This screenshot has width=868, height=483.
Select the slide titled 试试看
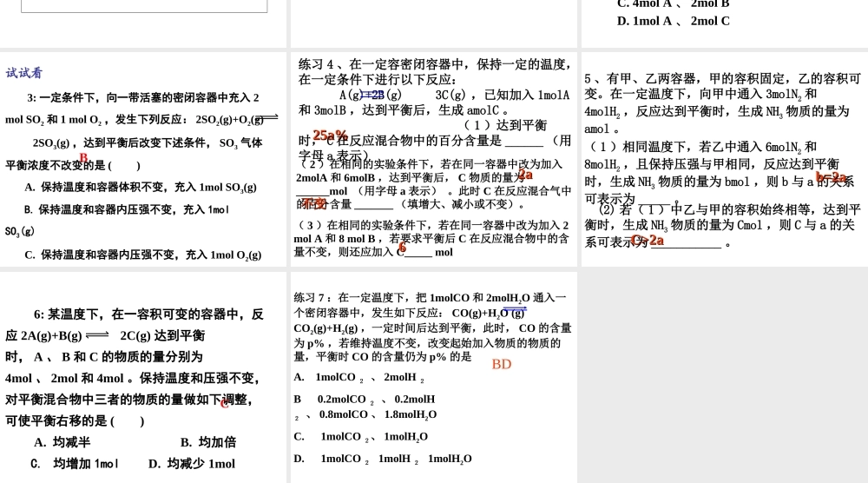143,159
